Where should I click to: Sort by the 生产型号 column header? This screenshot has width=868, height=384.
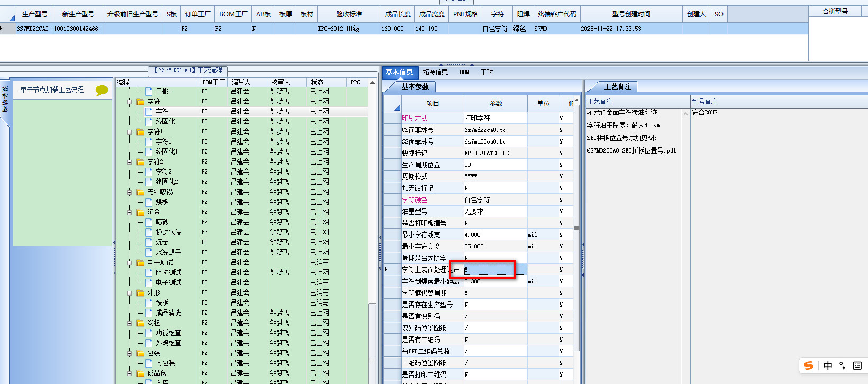click(x=34, y=14)
